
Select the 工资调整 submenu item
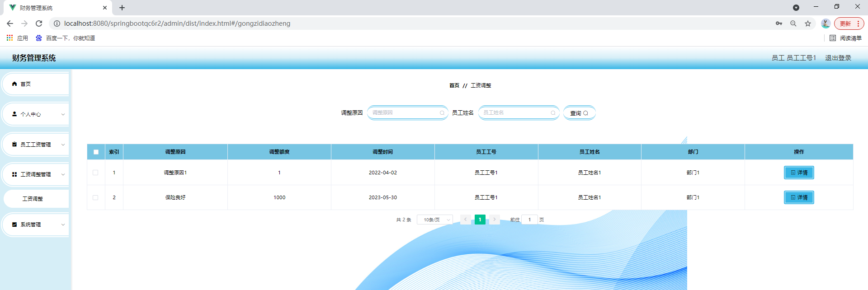coord(33,199)
